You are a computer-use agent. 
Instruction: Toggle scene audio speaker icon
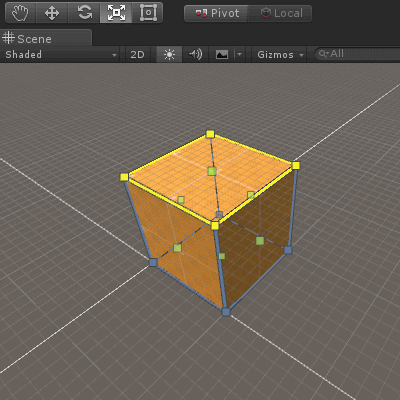click(195, 54)
